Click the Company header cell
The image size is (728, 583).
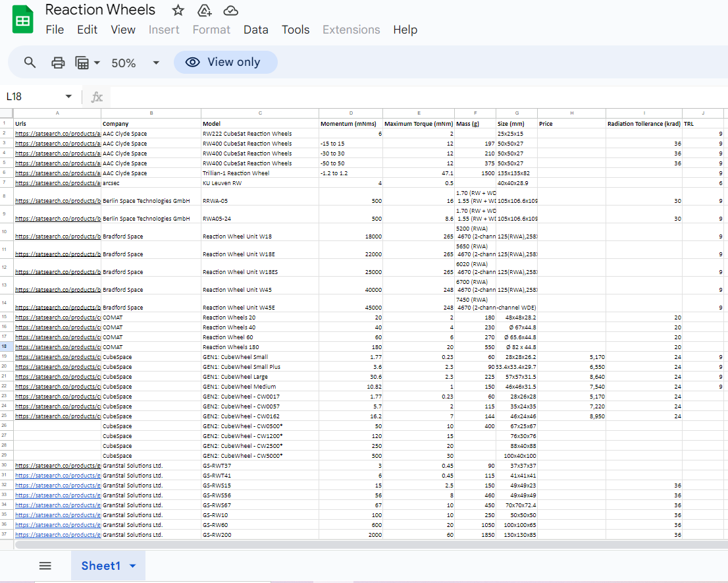pos(151,124)
